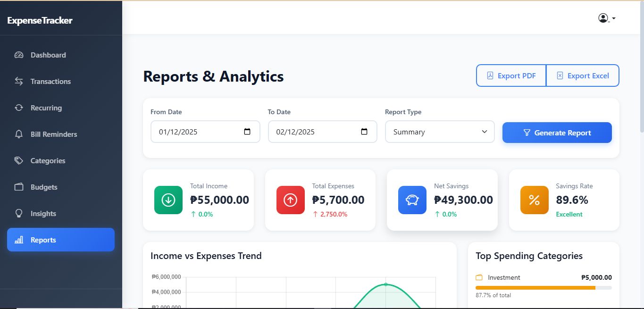
Task: Open the To Date calendar picker icon
Action: coord(364,132)
